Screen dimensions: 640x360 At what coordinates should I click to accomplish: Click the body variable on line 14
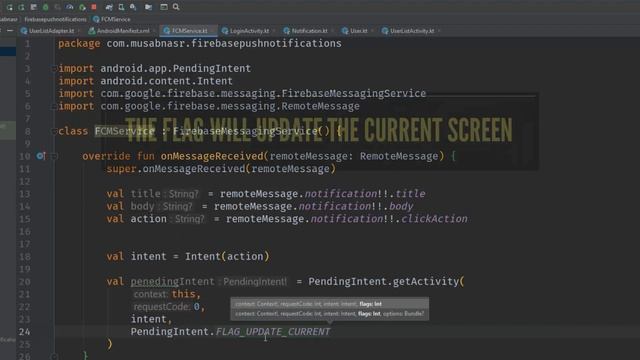tap(142, 206)
